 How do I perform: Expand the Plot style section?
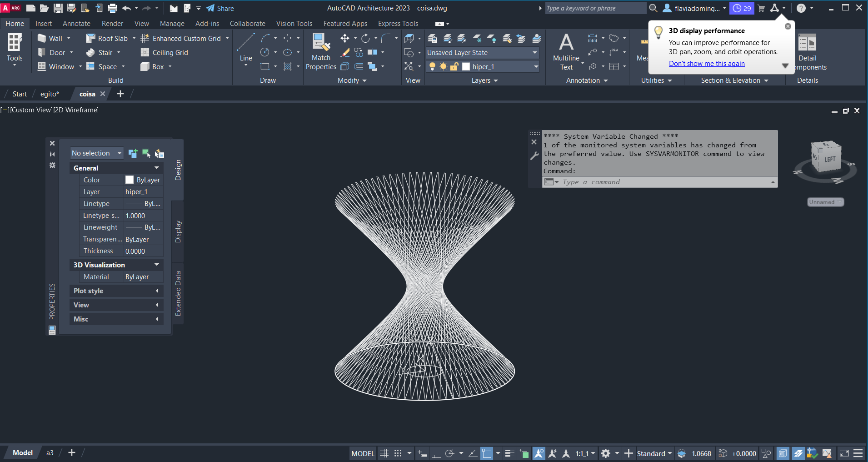coord(116,291)
